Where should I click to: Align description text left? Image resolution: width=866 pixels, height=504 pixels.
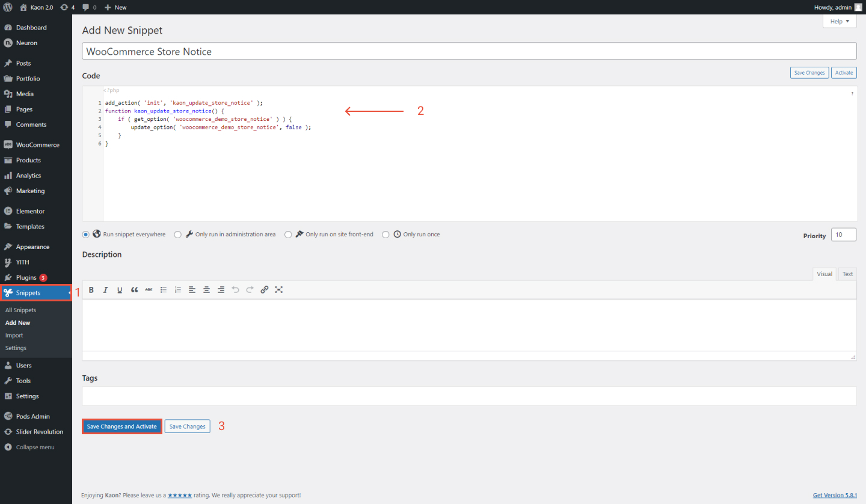click(x=192, y=290)
